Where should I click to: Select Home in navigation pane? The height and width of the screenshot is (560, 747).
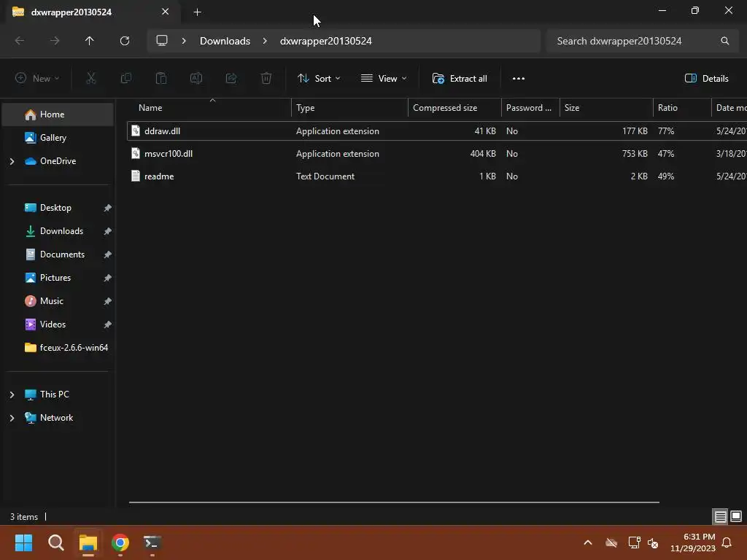pyautogui.click(x=58, y=114)
